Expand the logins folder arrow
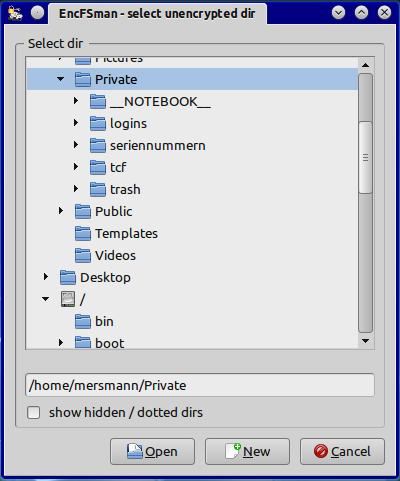 (x=76, y=123)
